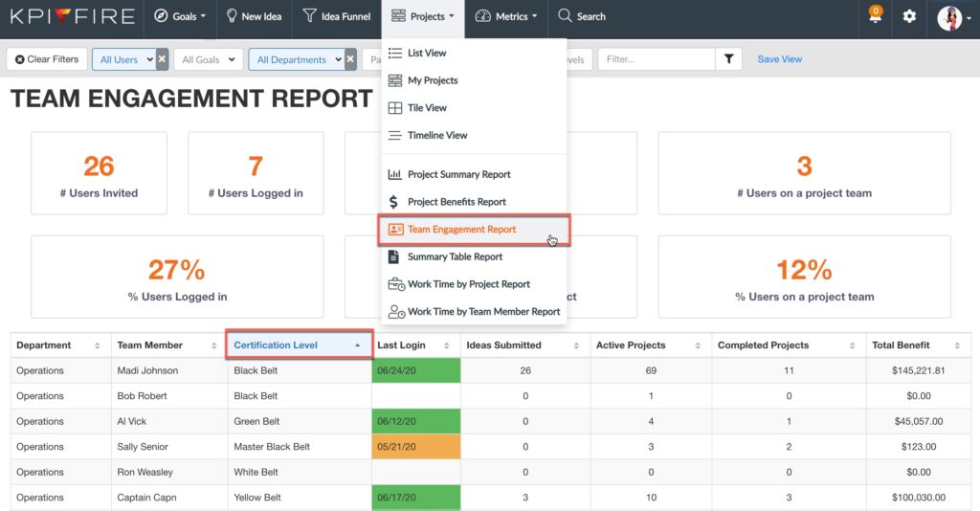This screenshot has height=511, width=980.
Task: Remove the All Users filter
Action: pyautogui.click(x=162, y=59)
